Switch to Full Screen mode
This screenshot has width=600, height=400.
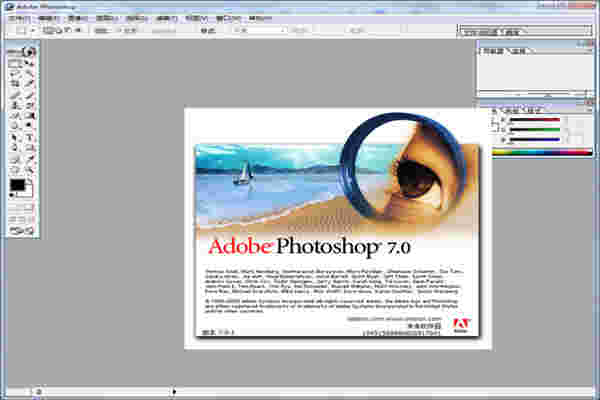pyautogui.click(x=31, y=219)
